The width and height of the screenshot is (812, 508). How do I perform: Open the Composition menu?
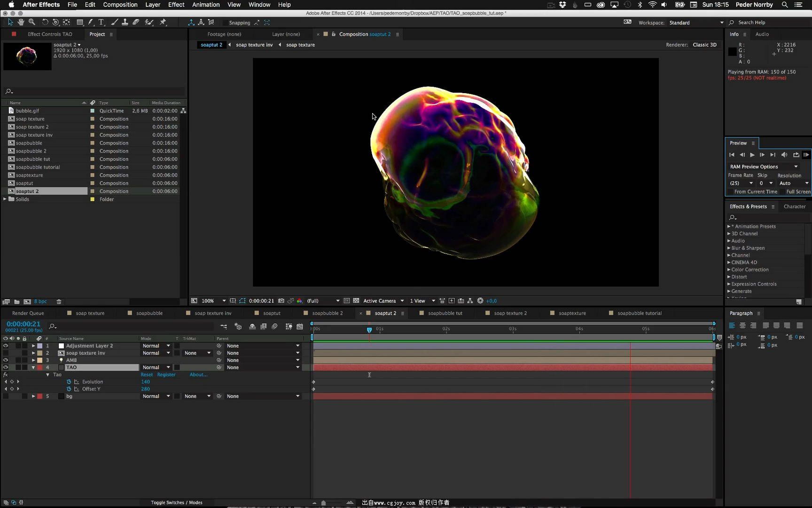[120, 5]
